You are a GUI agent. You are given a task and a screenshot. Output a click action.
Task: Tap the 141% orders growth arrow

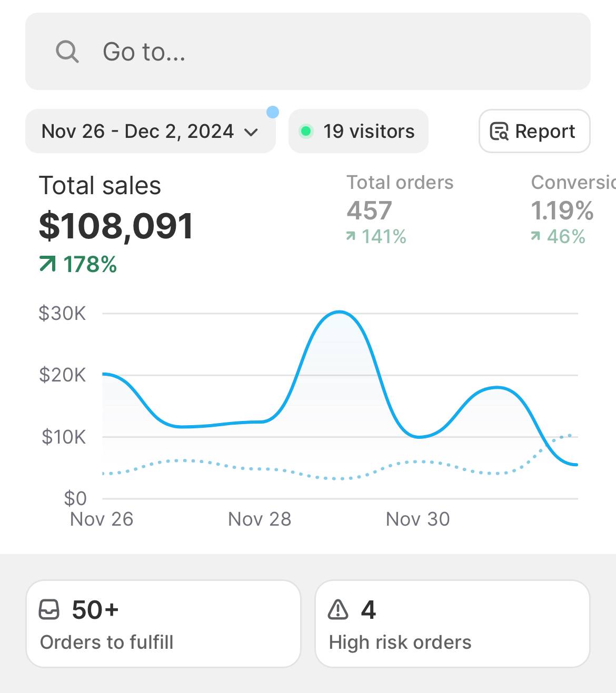pos(351,237)
